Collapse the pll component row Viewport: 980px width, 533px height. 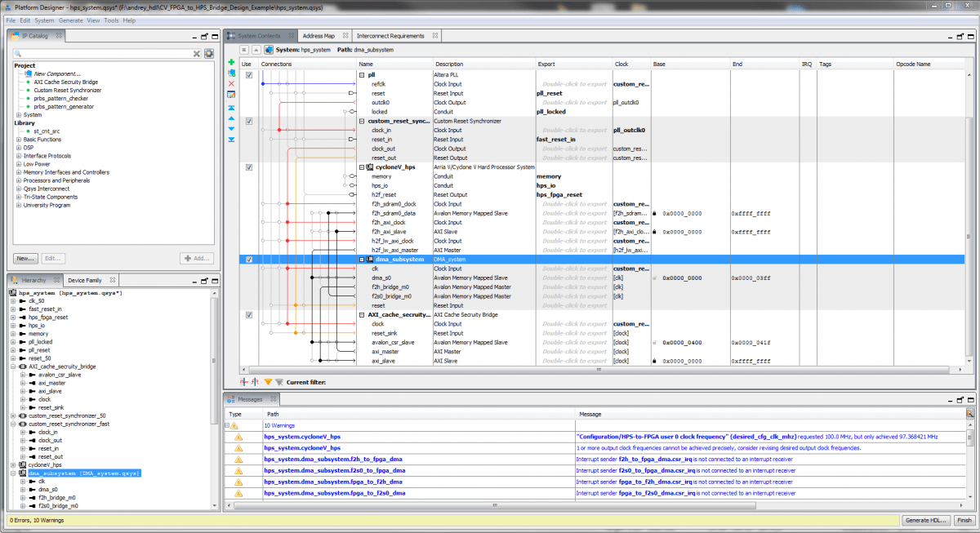click(361, 74)
